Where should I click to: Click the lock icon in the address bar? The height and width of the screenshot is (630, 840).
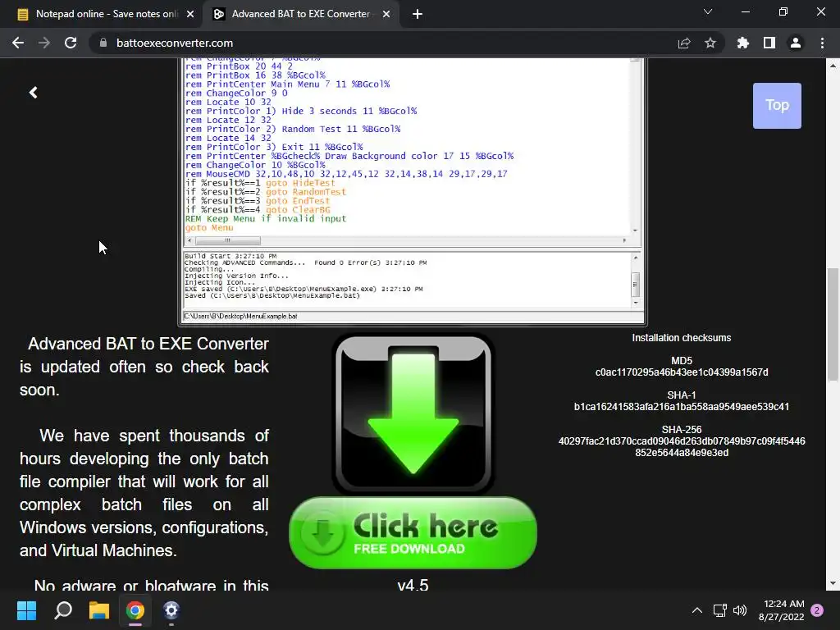103,43
